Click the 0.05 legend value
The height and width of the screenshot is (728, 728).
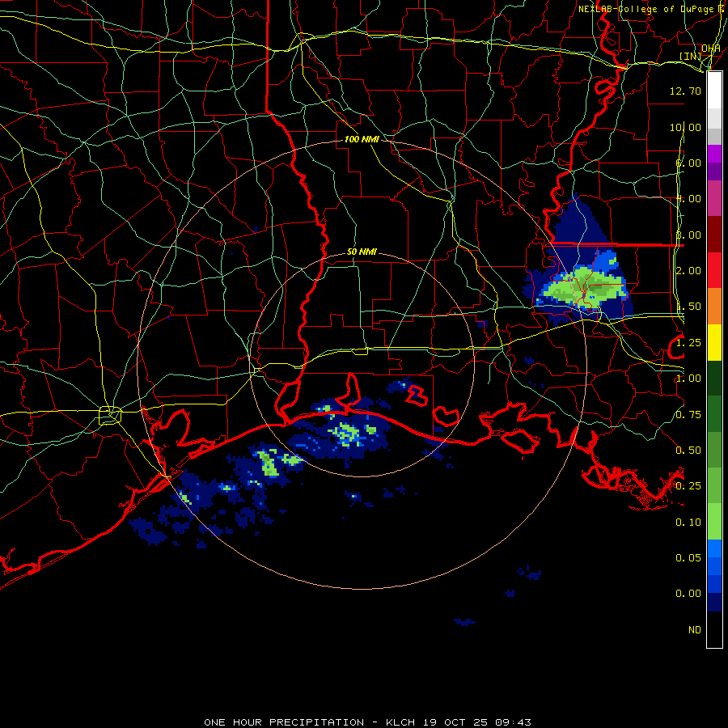(688, 558)
